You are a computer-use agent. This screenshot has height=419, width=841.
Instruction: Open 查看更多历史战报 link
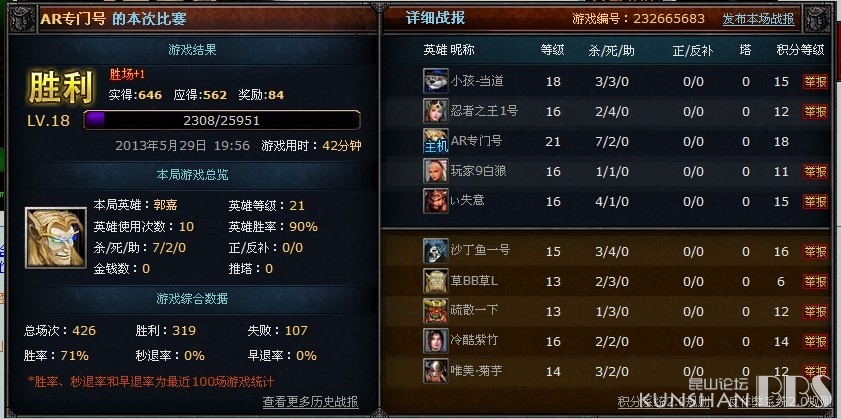(311, 402)
